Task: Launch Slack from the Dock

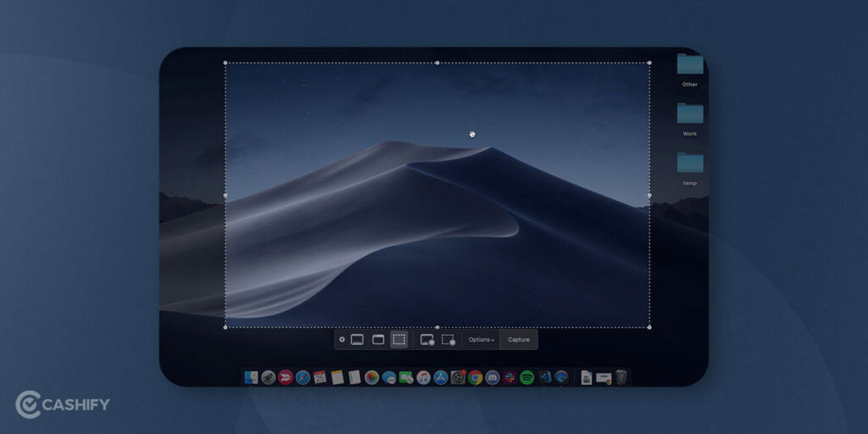Action: 509,377
